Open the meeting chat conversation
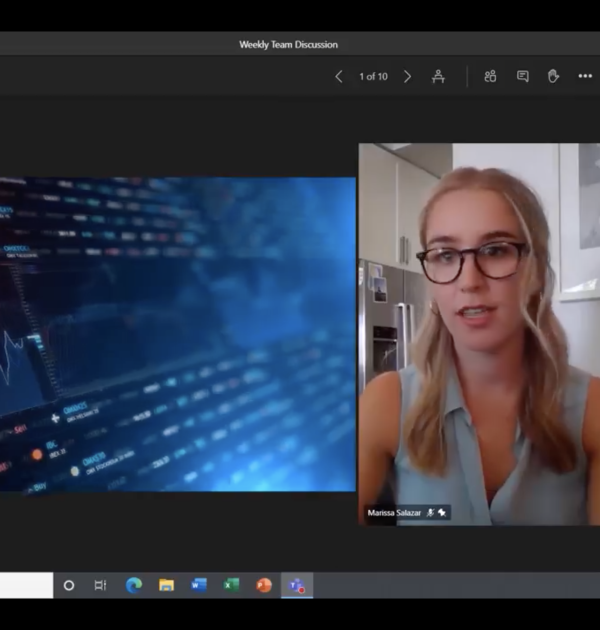The height and width of the screenshot is (630, 600). point(522,76)
